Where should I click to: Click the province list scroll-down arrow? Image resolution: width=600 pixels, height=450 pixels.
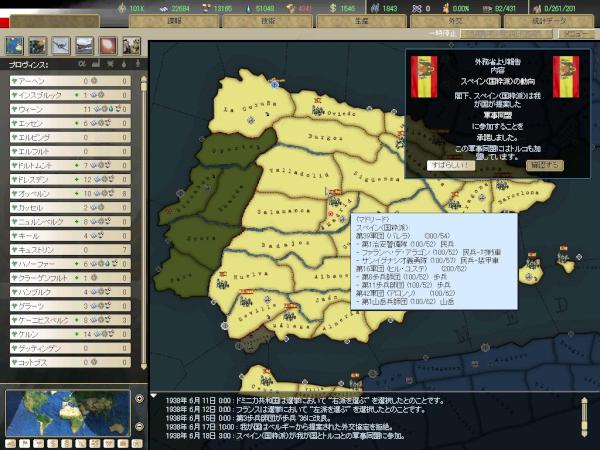coord(144,367)
